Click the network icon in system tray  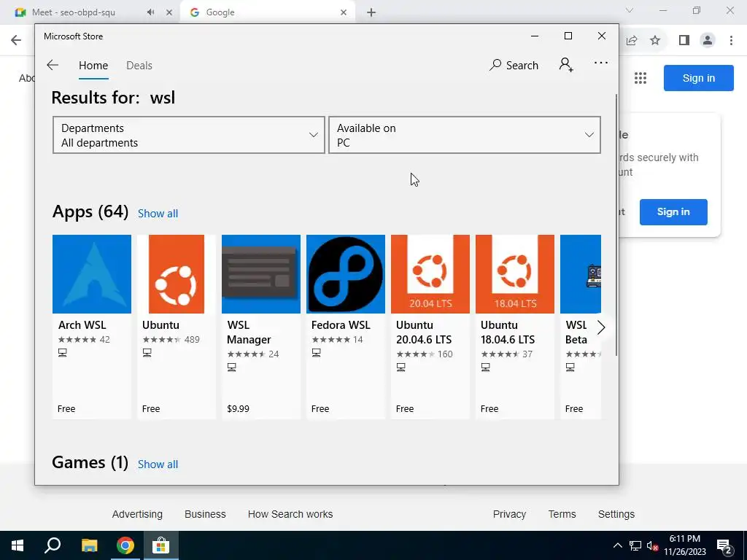point(635,545)
